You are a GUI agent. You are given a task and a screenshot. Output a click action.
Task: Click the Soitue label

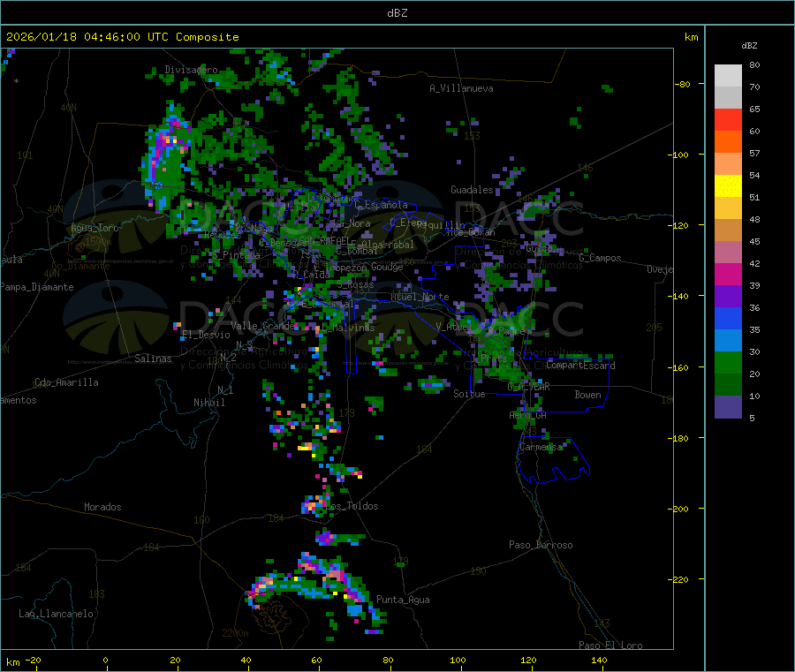click(x=469, y=393)
